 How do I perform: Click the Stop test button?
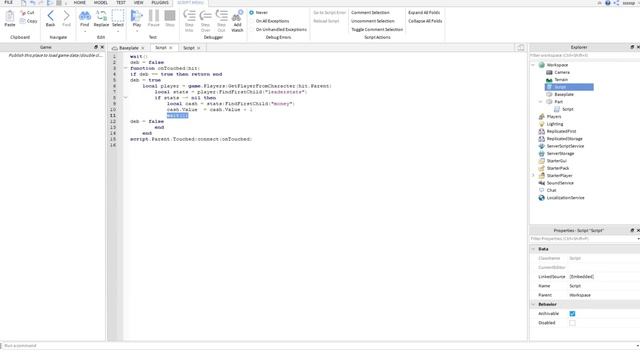point(170,16)
